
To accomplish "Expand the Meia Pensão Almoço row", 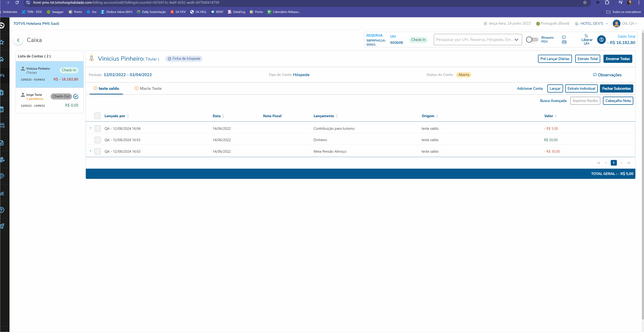I will tap(91, 151).
